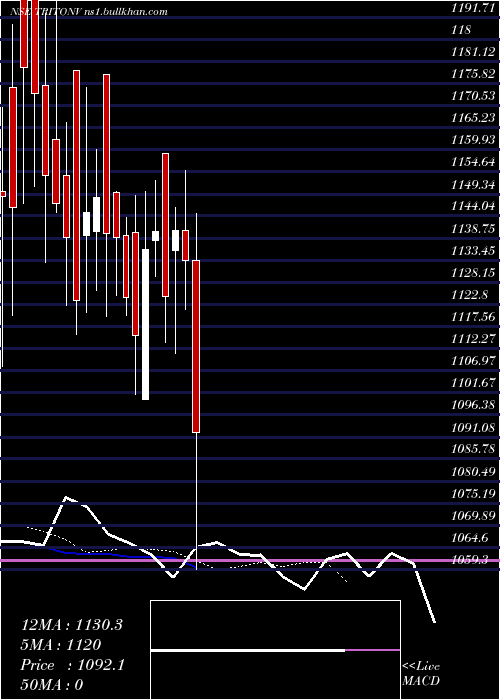
Task: Select the 1149.34 axis value
Action: pos(473,184)
